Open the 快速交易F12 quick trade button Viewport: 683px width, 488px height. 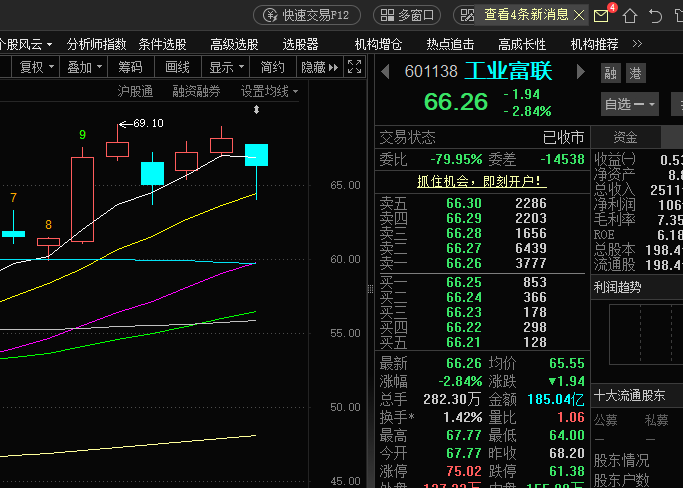[307, 15]
